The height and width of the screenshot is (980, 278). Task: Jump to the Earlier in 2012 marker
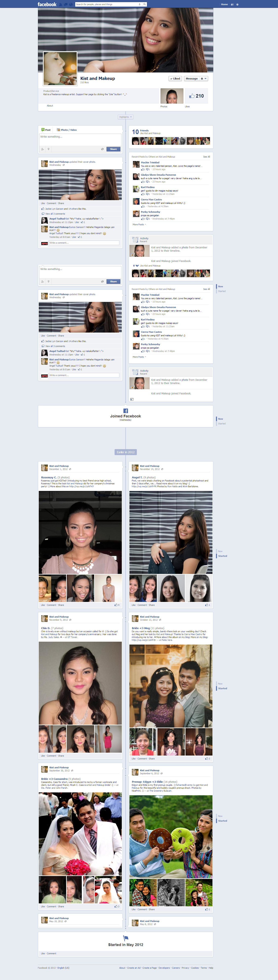(126, 452)
